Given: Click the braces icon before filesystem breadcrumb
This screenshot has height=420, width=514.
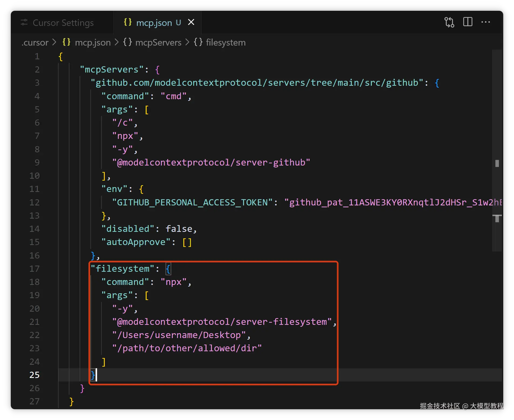Looking at the screenshot, I should pos(198,42).
